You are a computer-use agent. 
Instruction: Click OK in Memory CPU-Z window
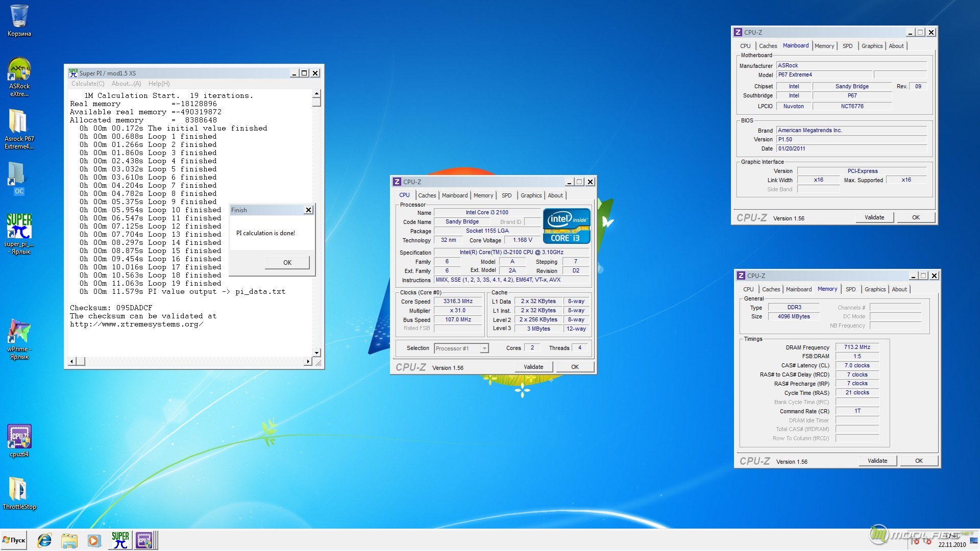pyautogui.click(x=919, y=461)
